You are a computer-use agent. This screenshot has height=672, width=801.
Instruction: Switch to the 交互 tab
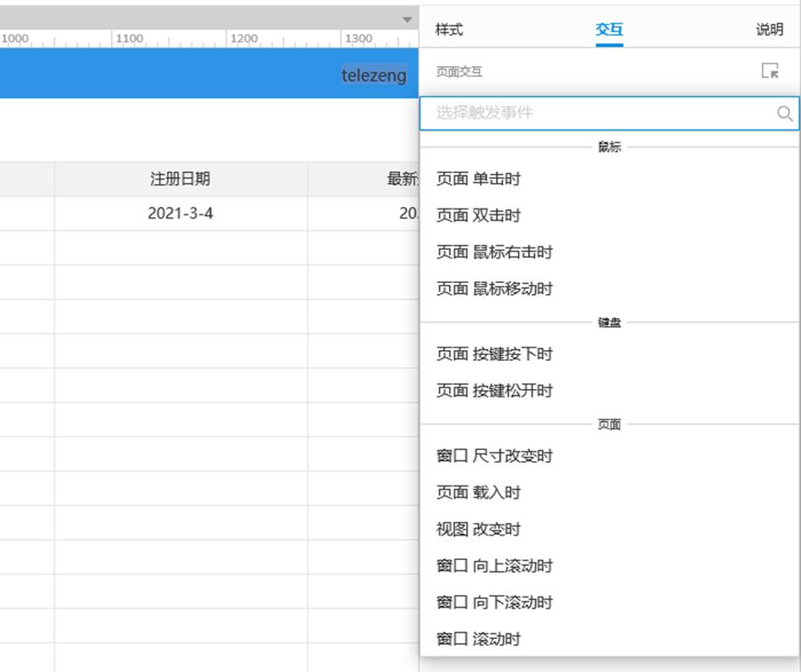609,30
